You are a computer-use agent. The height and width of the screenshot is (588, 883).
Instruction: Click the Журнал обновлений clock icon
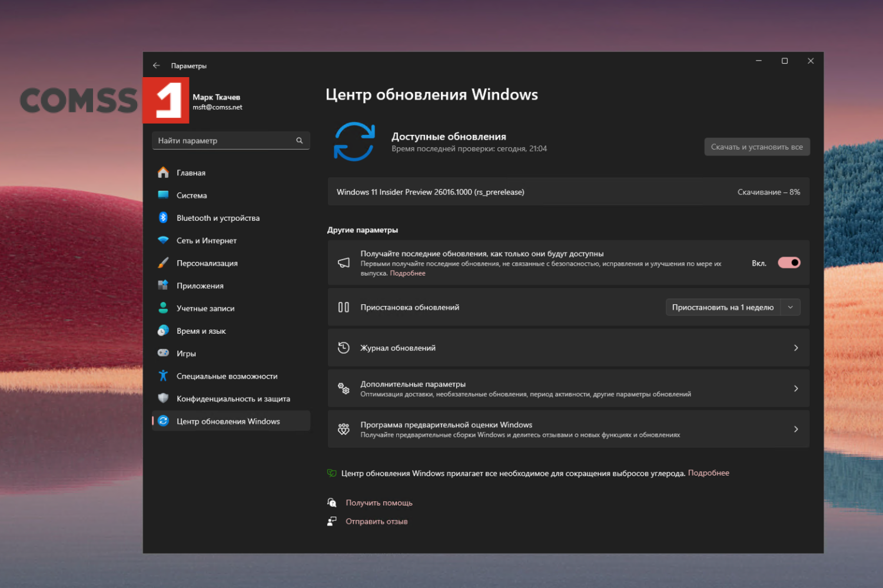pos(343,347)
